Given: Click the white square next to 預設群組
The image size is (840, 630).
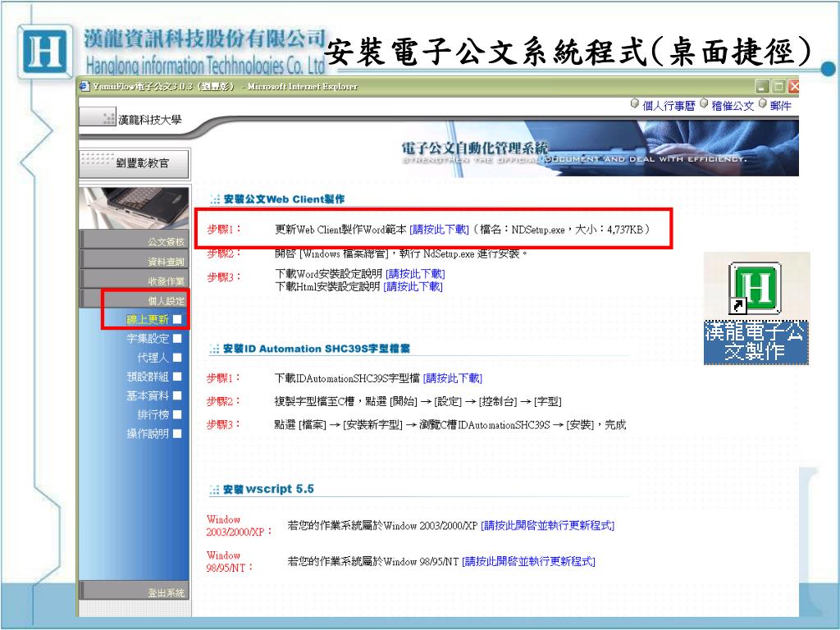Looking at the screenshot, I should pyautogui.click(x=177, y=377).
